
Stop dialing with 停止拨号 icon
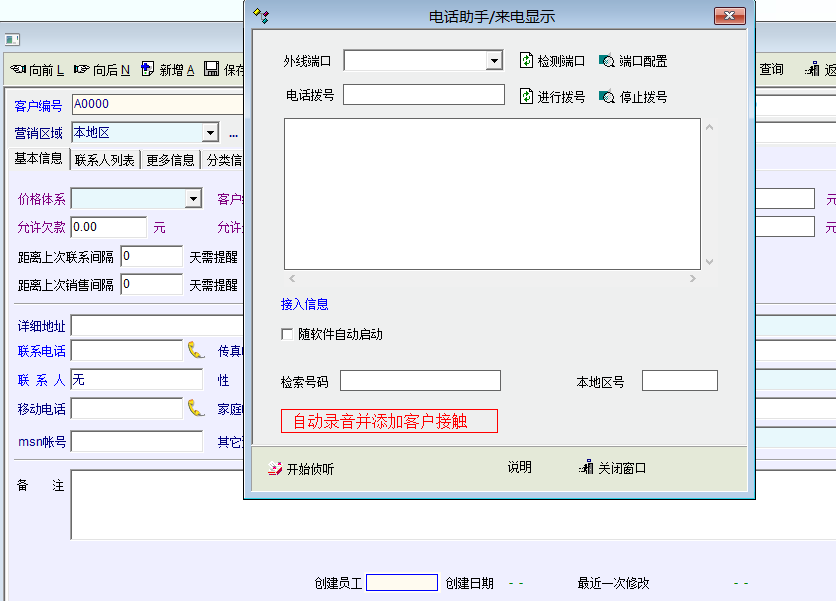click(x=607, y=96)
